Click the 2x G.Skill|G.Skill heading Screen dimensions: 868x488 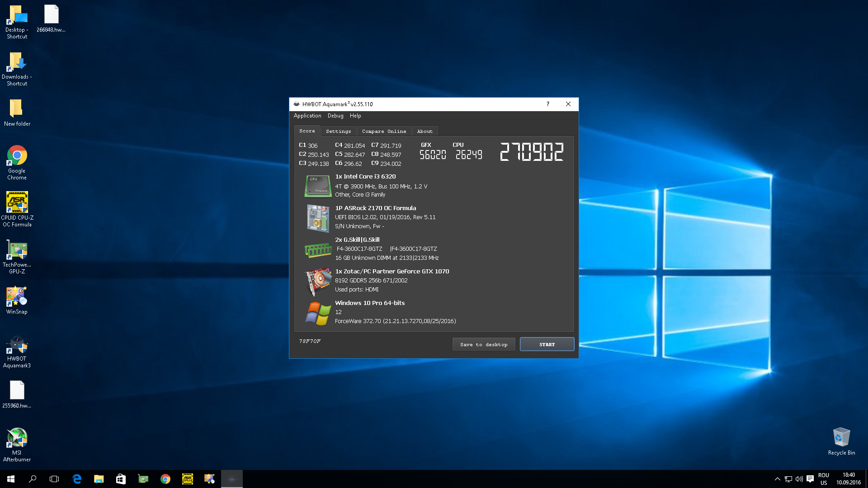point(357,240)
